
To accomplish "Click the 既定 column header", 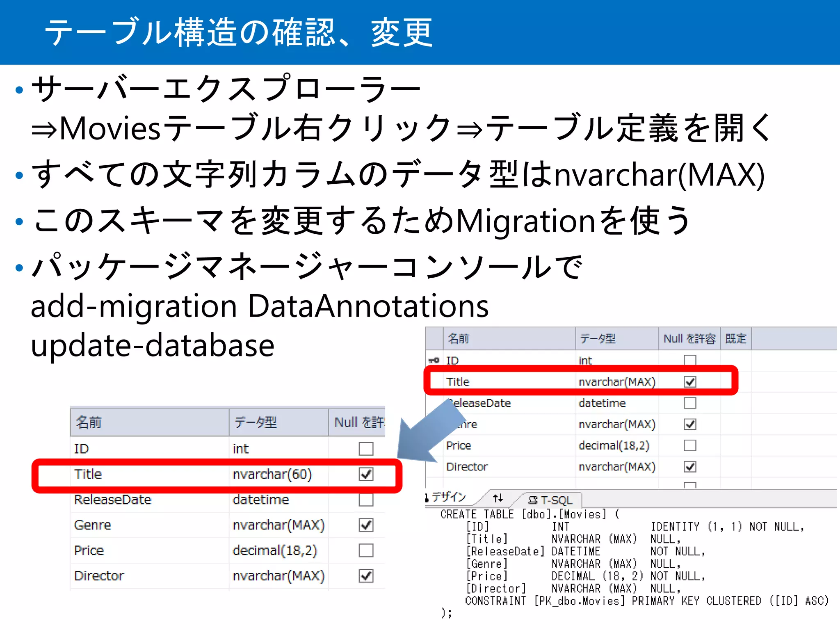I will coord(736,339).
